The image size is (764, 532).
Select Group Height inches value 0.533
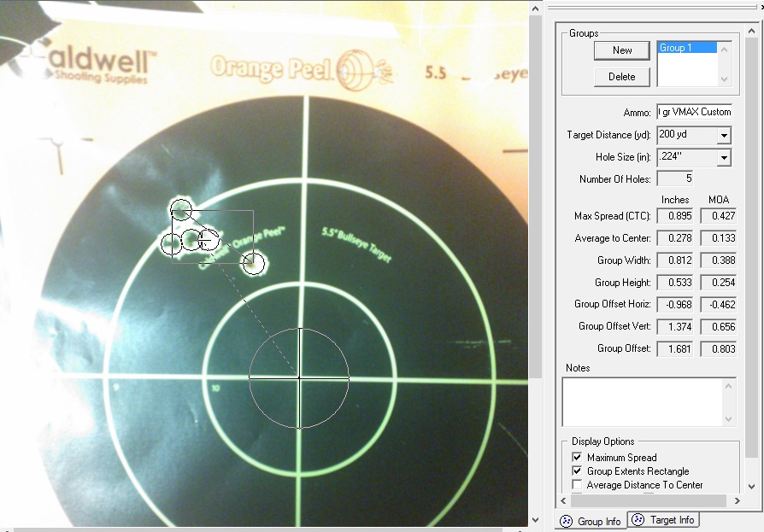click(x=675, y=283)
